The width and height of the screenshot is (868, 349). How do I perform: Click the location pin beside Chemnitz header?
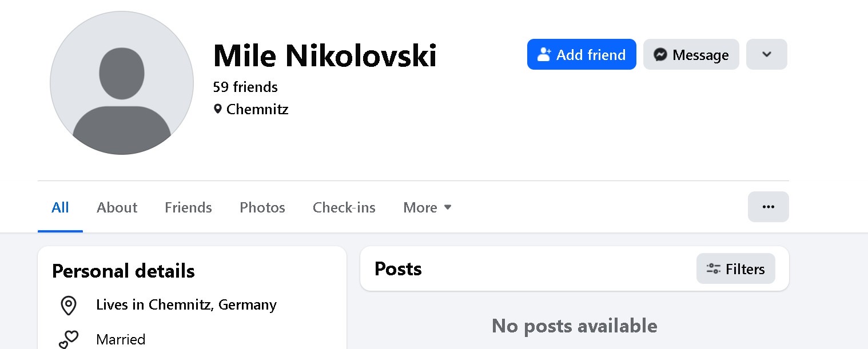(217, 109)
